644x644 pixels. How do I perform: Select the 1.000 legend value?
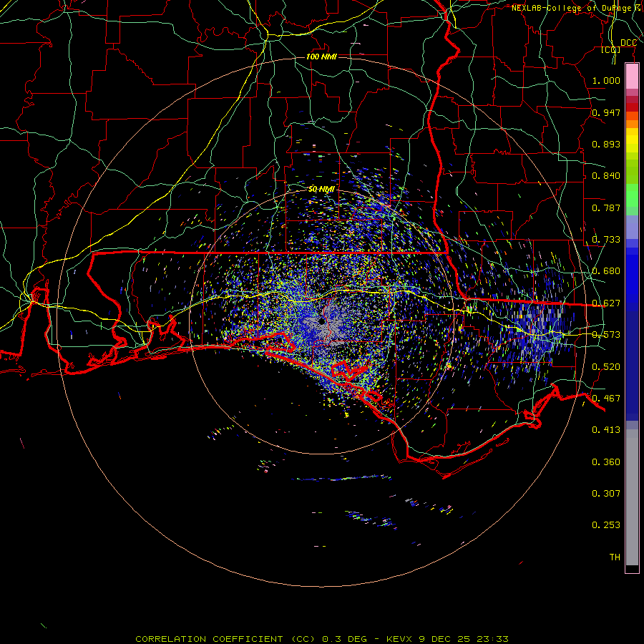(606, 80)
